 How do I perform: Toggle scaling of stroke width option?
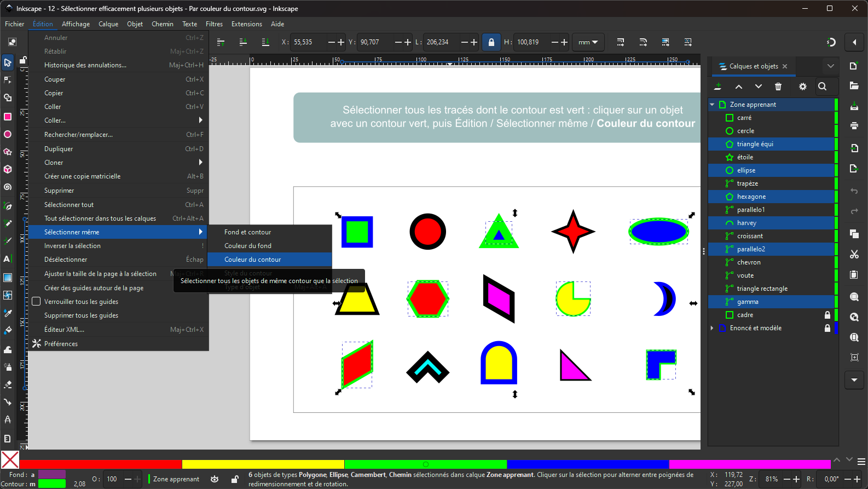[621, 42]
